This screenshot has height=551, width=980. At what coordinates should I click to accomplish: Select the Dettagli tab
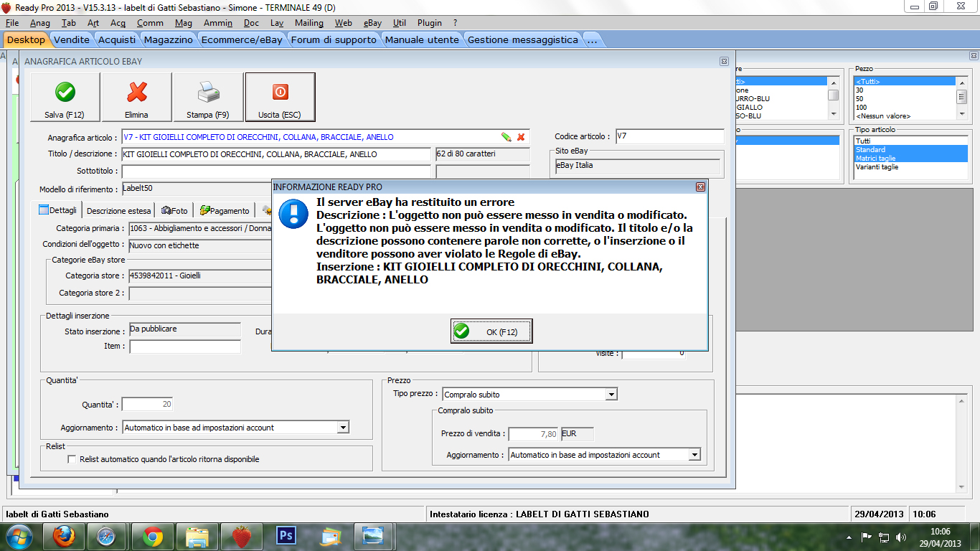(60, 209)
